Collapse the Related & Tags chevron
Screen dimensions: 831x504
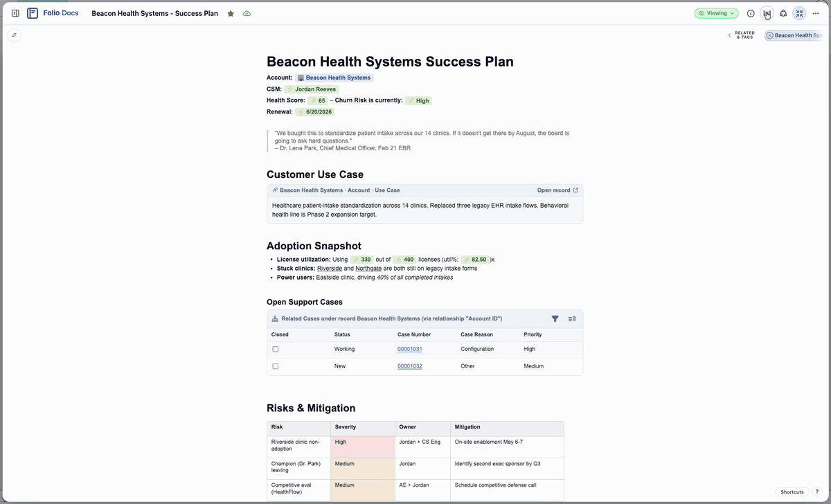(729, 35)
